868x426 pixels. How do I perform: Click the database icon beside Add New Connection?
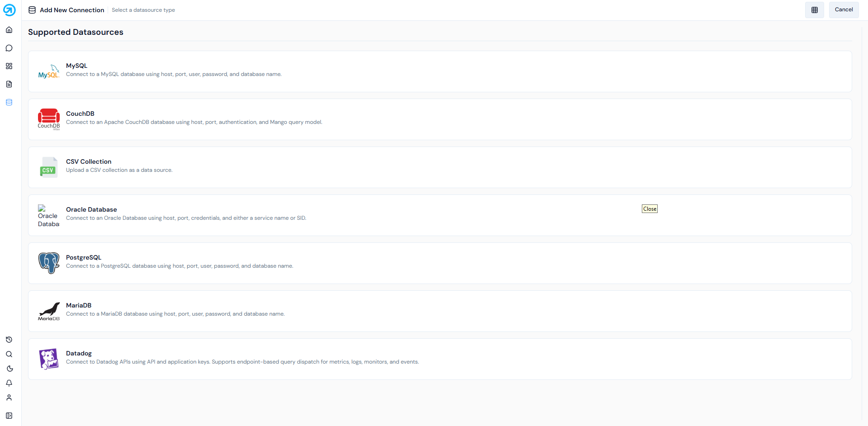click(x=32, y=10)
